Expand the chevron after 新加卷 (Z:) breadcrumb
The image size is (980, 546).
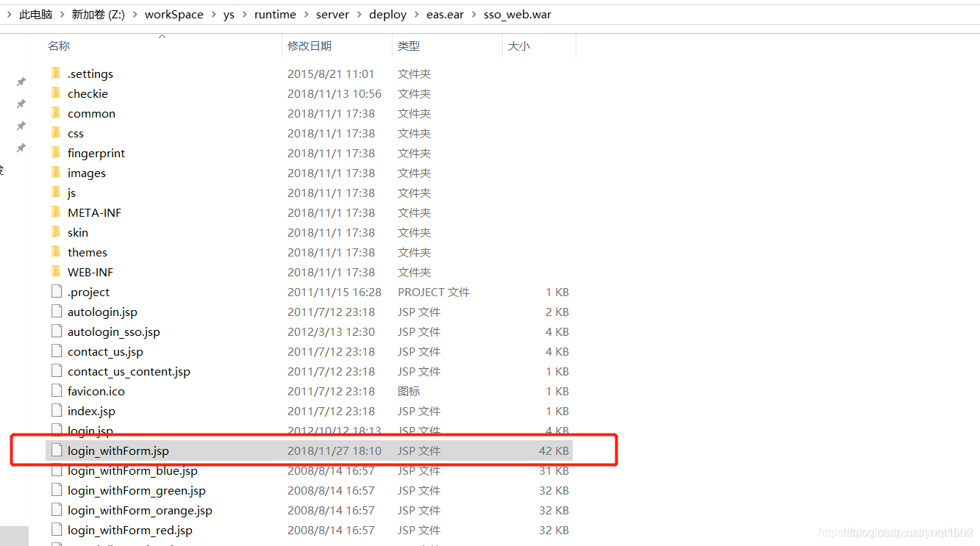coord(135,15)
